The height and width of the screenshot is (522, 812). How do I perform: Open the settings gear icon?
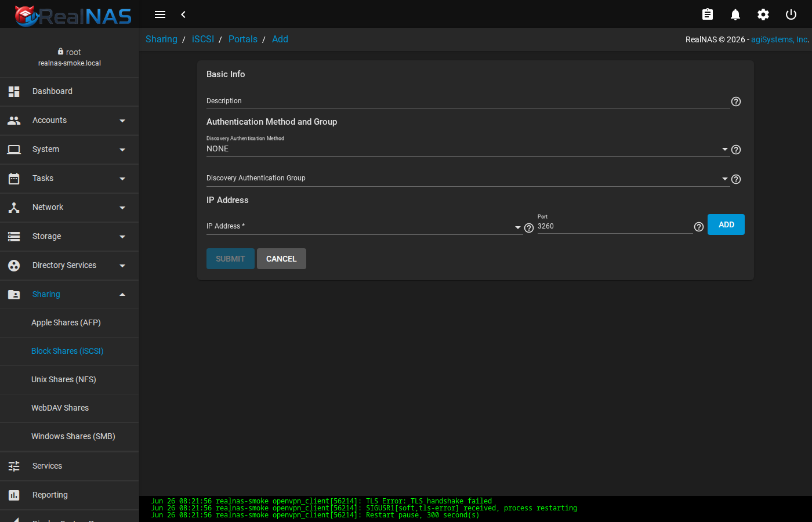coord(763,14)
